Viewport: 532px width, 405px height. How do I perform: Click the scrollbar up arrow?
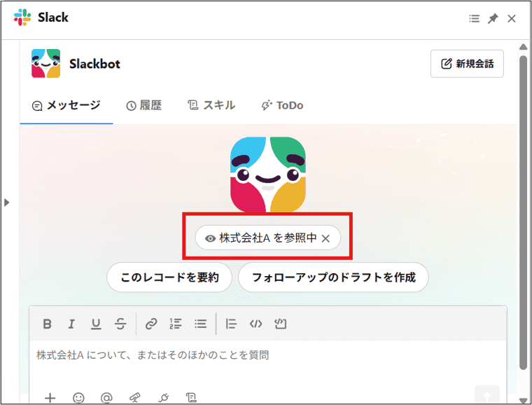524,47
